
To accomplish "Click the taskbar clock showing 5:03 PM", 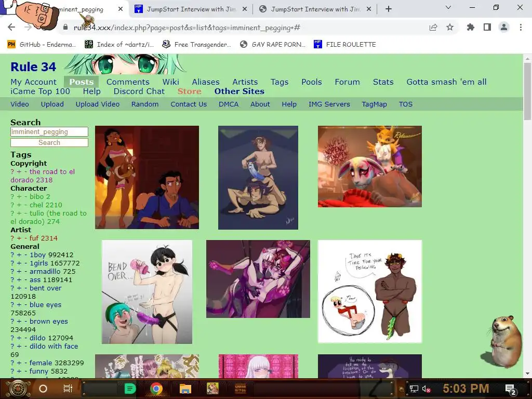I will click(465, 389).
